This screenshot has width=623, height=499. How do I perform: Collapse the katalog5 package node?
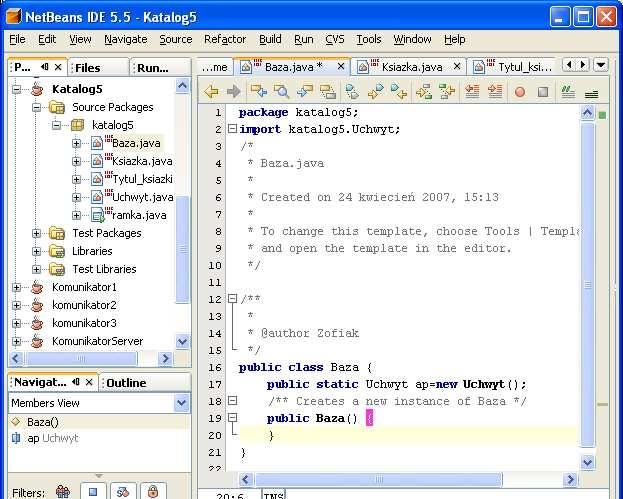point(56,125)
